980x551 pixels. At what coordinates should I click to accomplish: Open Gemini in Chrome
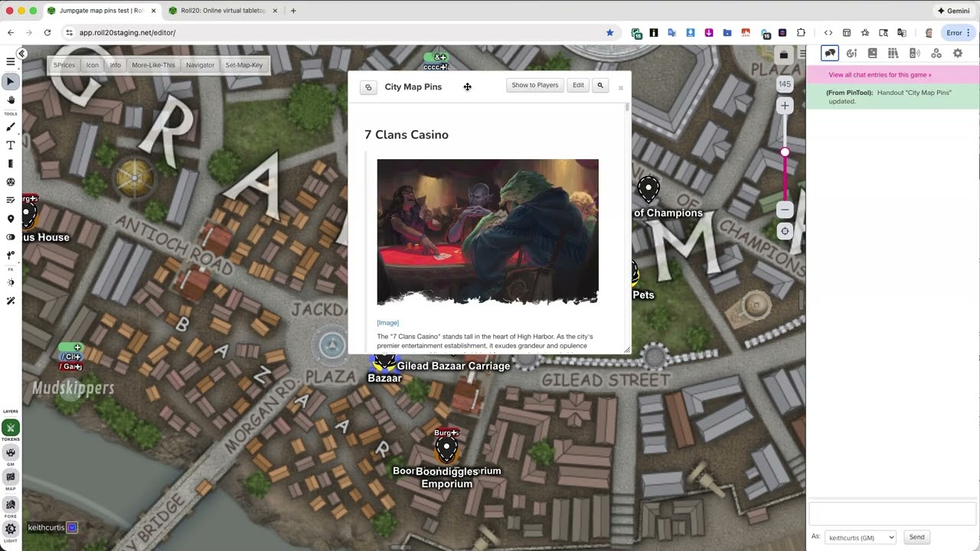click(x=953, y=11)
